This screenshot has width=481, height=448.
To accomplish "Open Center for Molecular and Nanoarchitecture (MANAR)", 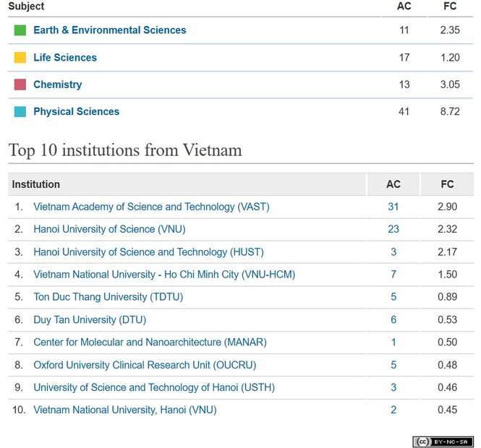I will pos(150,342).
